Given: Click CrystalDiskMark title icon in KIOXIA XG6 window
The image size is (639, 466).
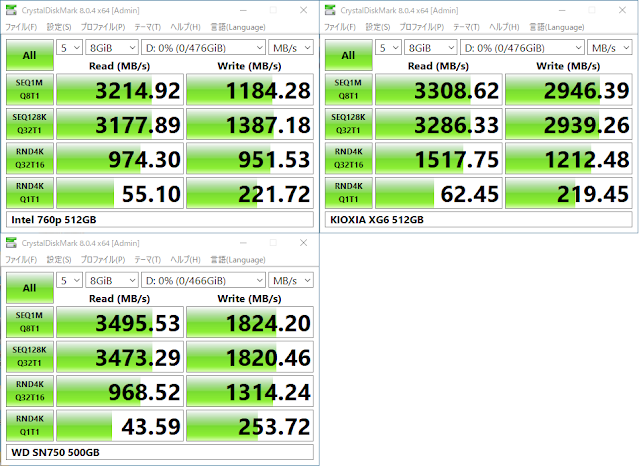Looking at the screenshot, I should (x=330, y=10).
